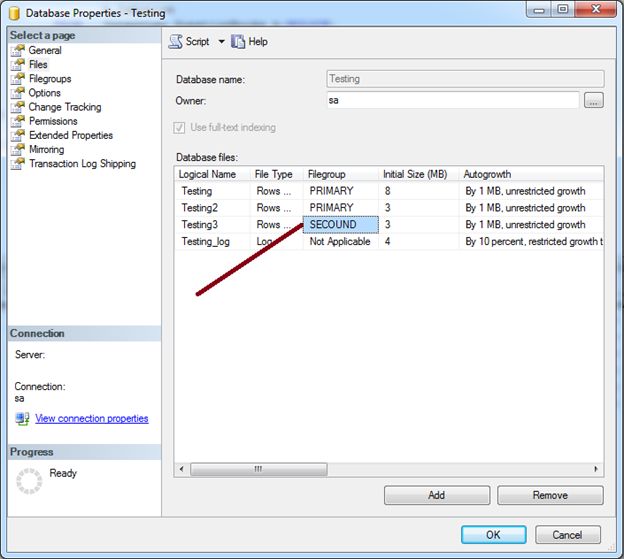Click the Cancel button
Screen dimensions: 624x559
click(567, 535)
